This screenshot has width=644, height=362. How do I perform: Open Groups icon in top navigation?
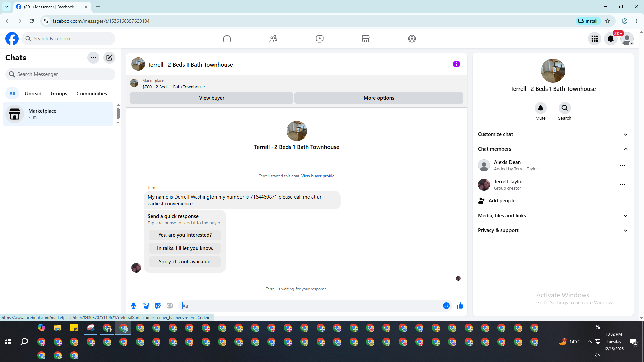pyautogui.click(x=412, y=39)
